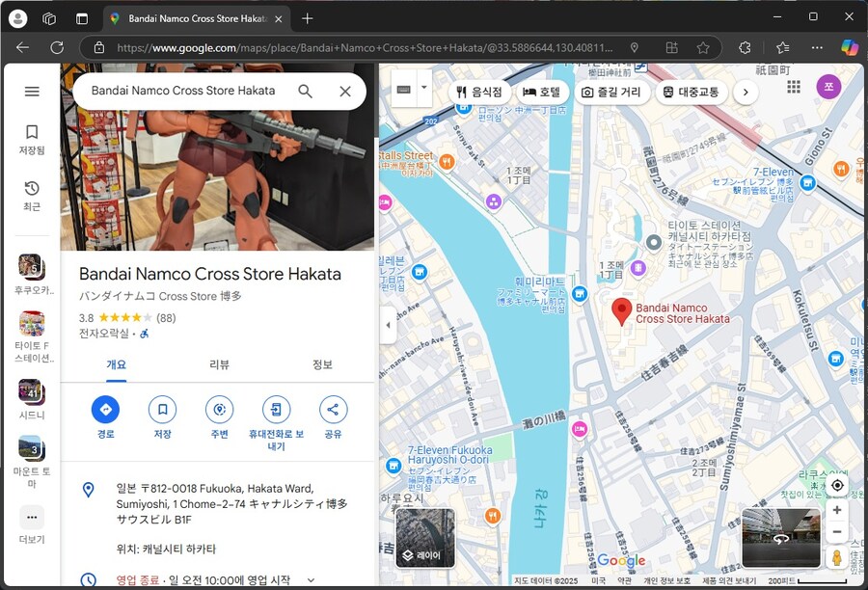The image size is (868, 590).
Task: Open the Google Maps hamburger menu
Action: pos(32,92)
